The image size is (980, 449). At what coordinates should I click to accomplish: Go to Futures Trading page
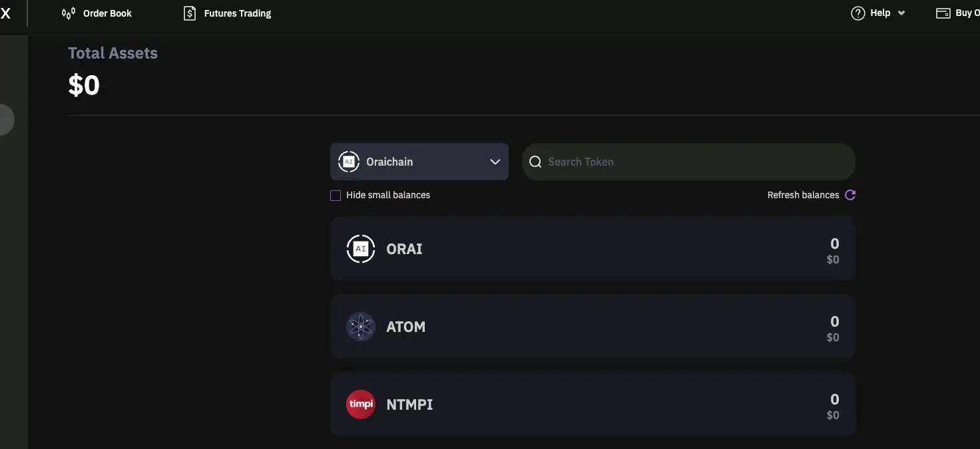pos(238,13)
